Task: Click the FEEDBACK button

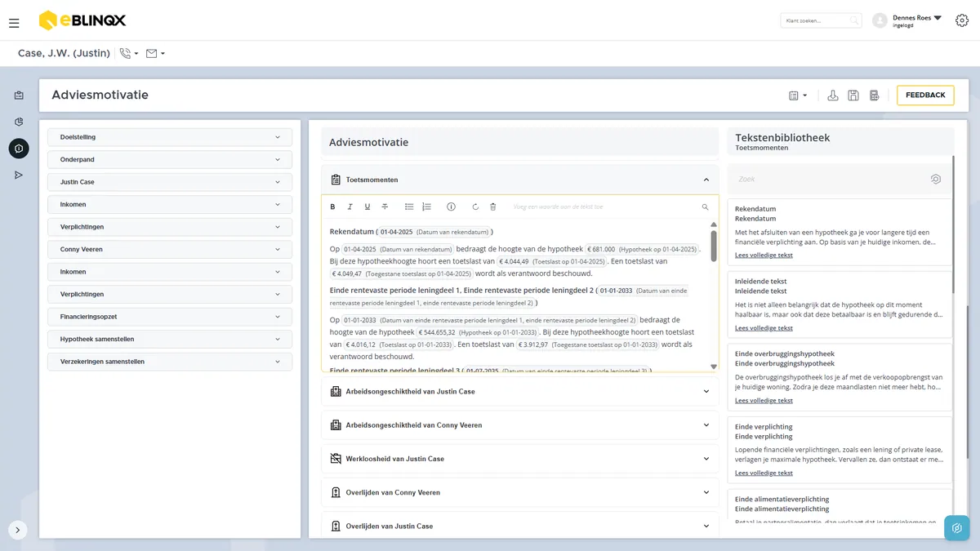Action: click(x=925, y=96)
